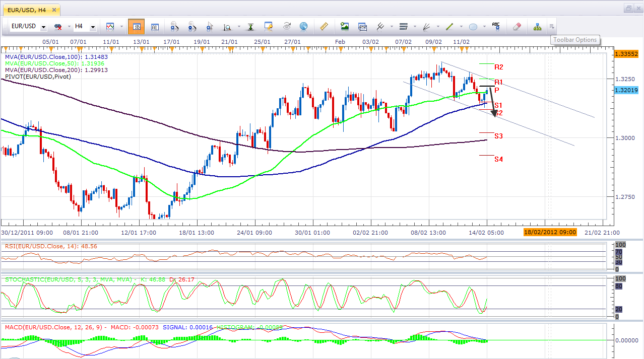The width and height of the screenshot is (644, 359).
Task: Expand the chart type dropdown arrow
Action: pos(120,27)
